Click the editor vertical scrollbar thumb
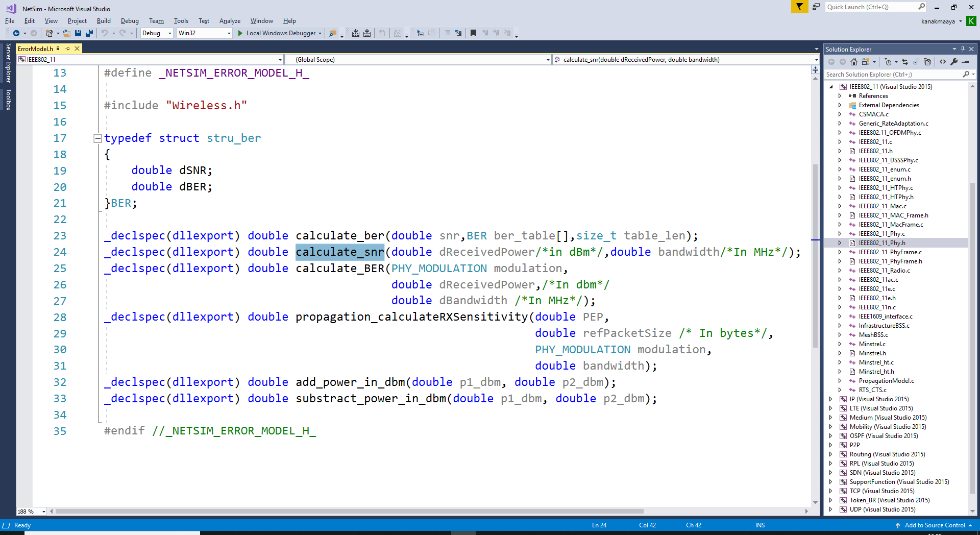 click(x=815, y=255)
